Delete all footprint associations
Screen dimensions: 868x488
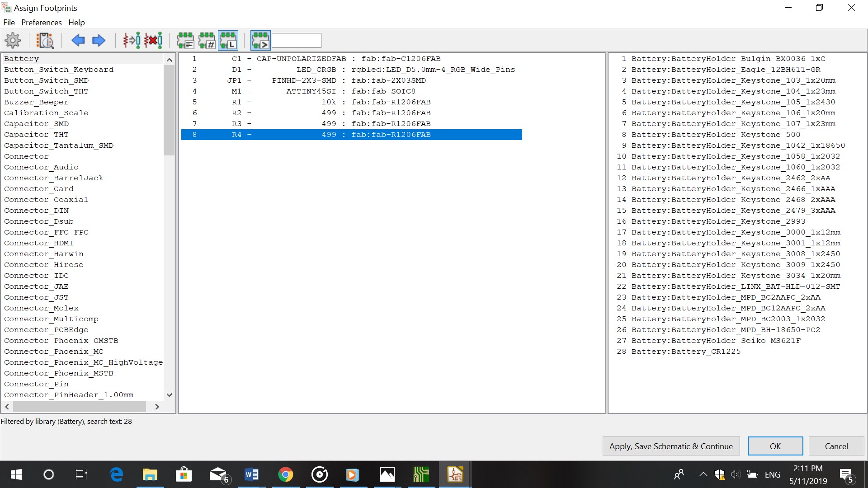(x=153, y=41)
